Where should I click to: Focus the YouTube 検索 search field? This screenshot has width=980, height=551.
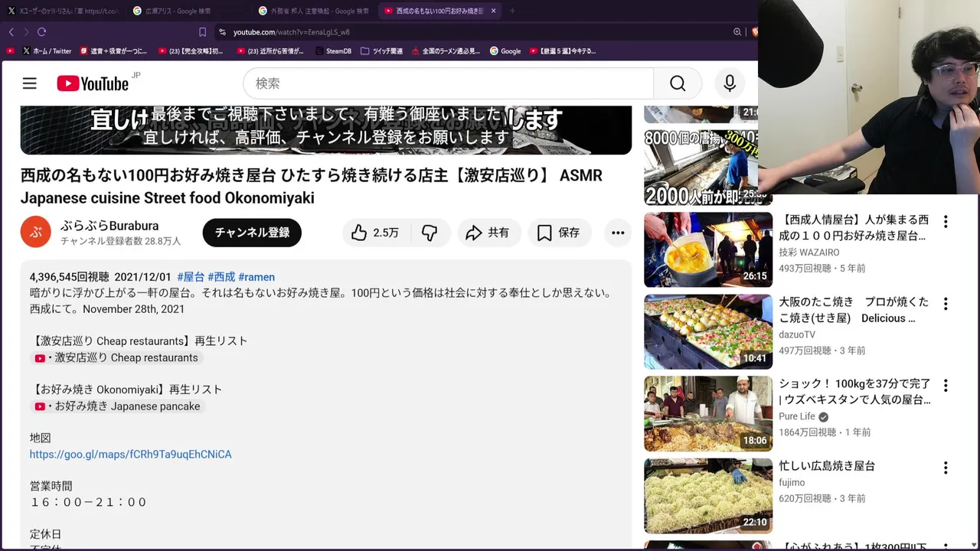click(449, 83)
